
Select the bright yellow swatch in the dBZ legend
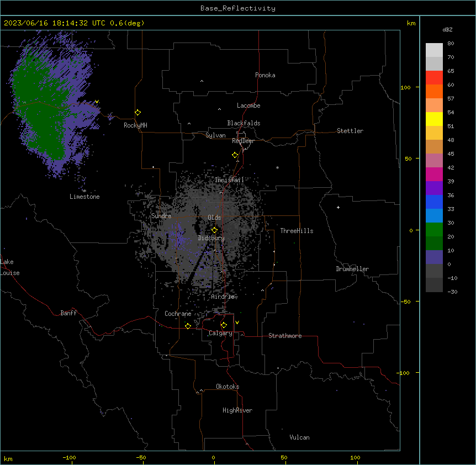coord(434,119)
